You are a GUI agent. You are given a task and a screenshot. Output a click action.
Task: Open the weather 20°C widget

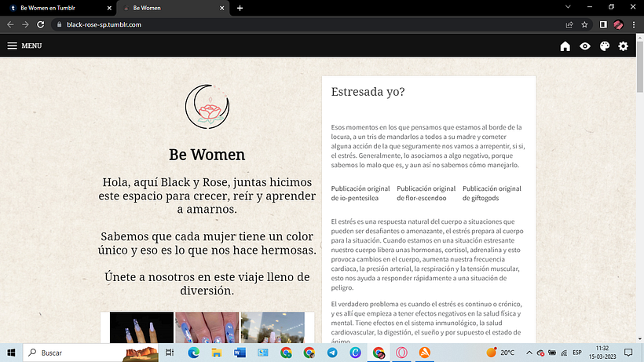[x=500, y=353]
